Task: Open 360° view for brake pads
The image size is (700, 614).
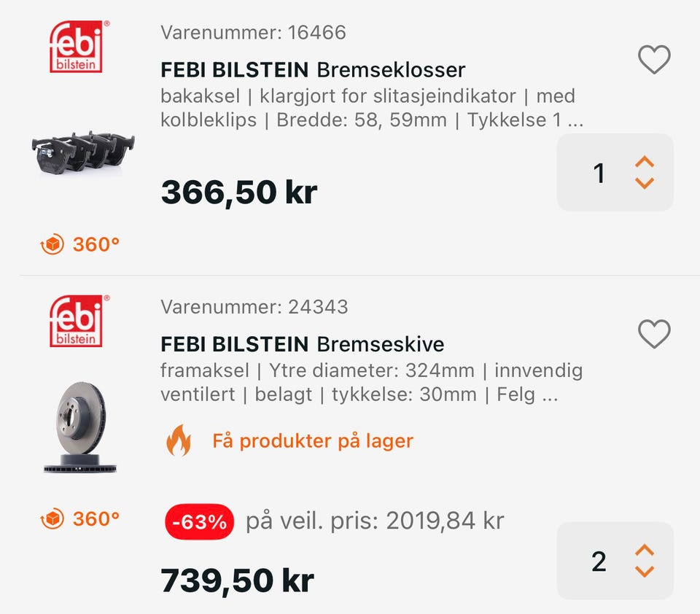Action: click(80, 244)
